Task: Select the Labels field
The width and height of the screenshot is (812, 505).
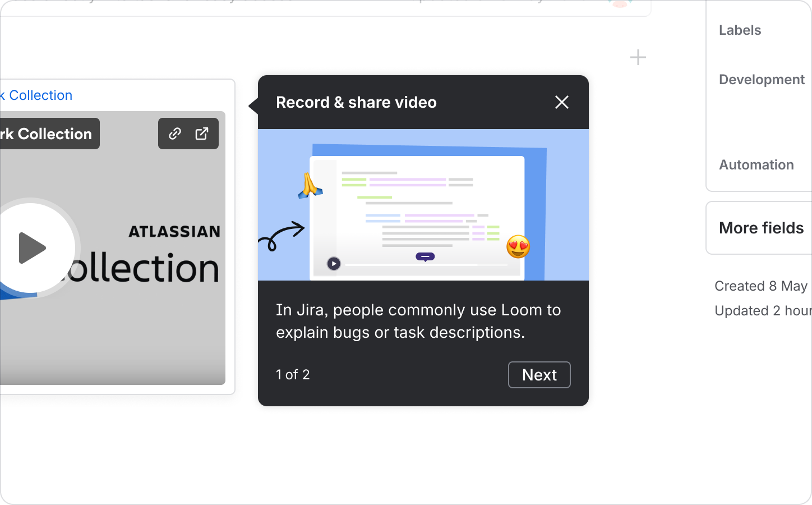Action: 740,30
